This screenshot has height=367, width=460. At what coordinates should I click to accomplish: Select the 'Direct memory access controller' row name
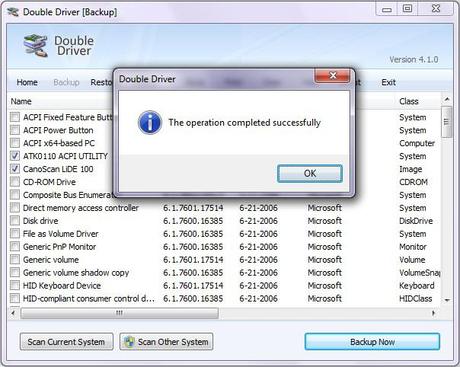(81, 208)
